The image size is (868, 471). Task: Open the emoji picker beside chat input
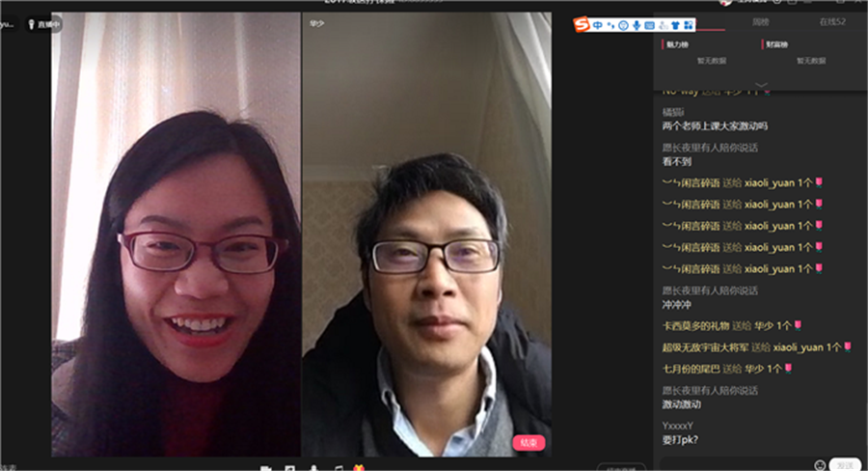(820, 464)
